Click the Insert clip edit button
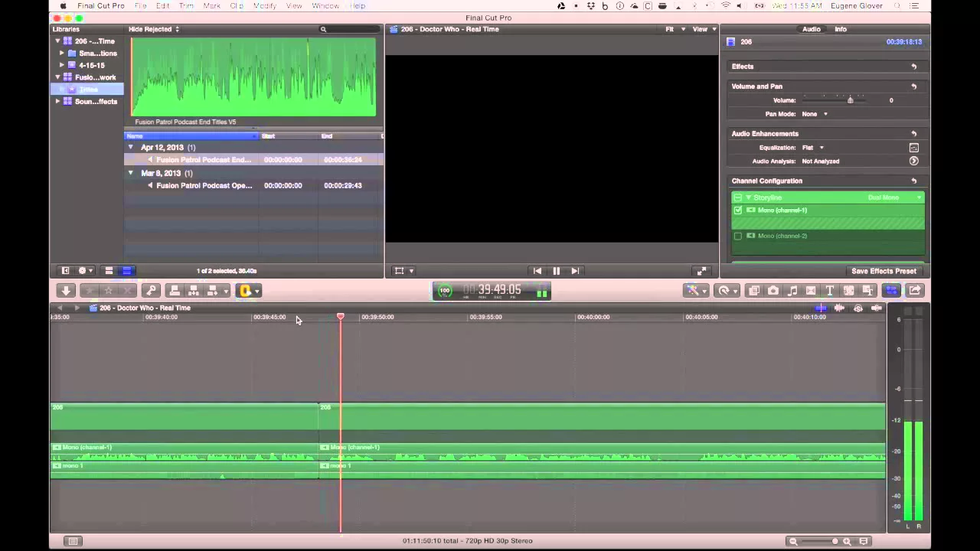Image resolution: width=980 pixels, height=551 pixels. pos(194,291)
